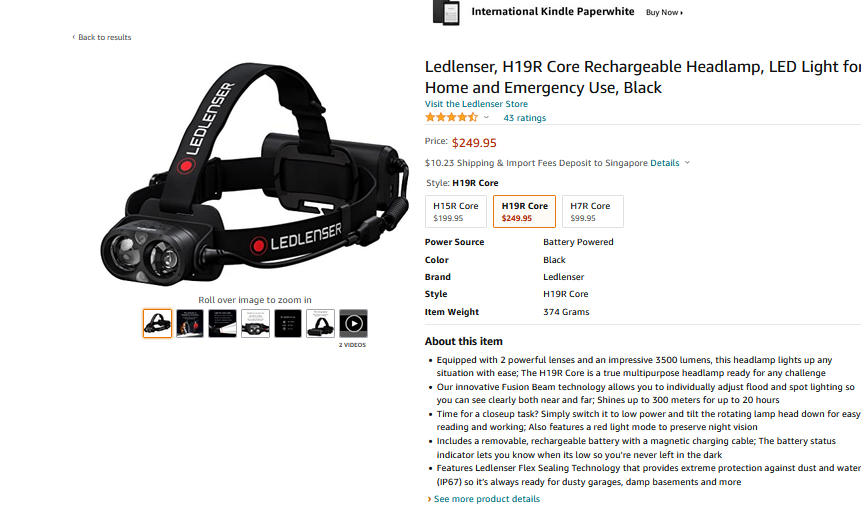Expand shipping Details dropdown arrow
This screenshot has width=861, height=528.
687,163
